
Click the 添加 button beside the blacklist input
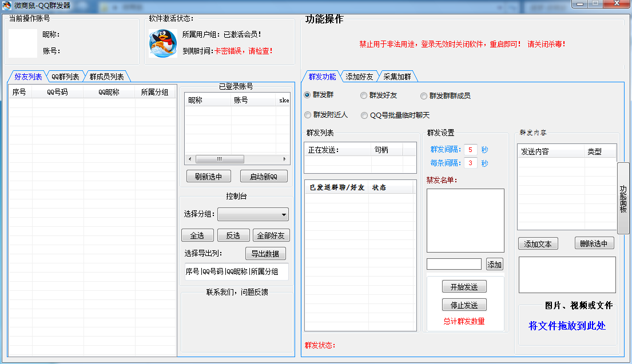click(494, 264)
